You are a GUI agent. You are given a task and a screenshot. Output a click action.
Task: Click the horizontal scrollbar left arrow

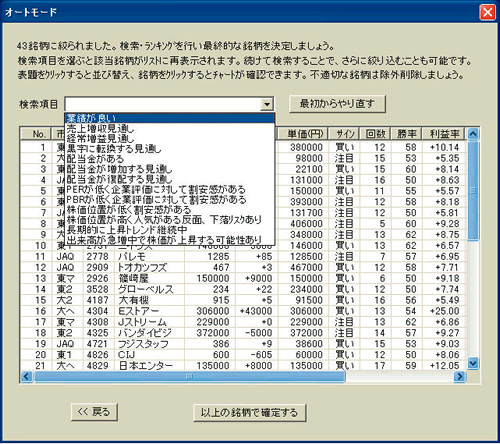26,376
